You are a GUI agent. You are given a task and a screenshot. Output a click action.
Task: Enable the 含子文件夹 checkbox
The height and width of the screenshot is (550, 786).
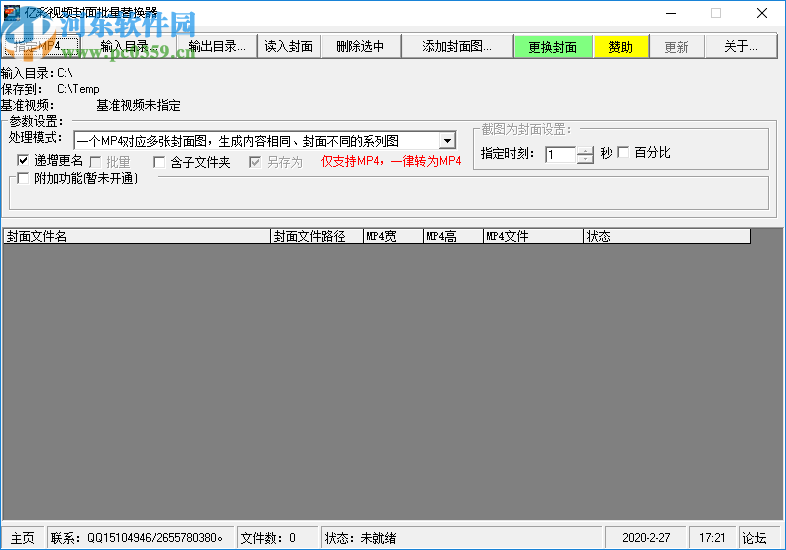[159, 162]
